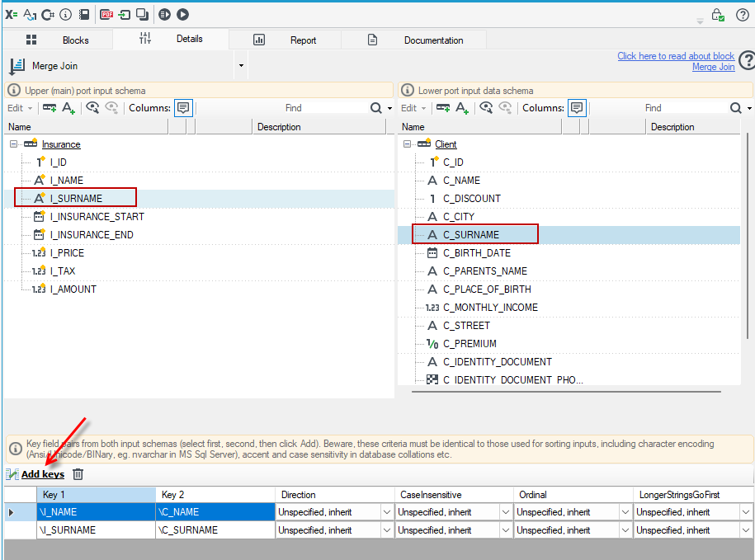The height and width of the screenshot is (560, 755).
Task: Click the search magnifier in lower port toolbar
Action: [x=736, y=108]
